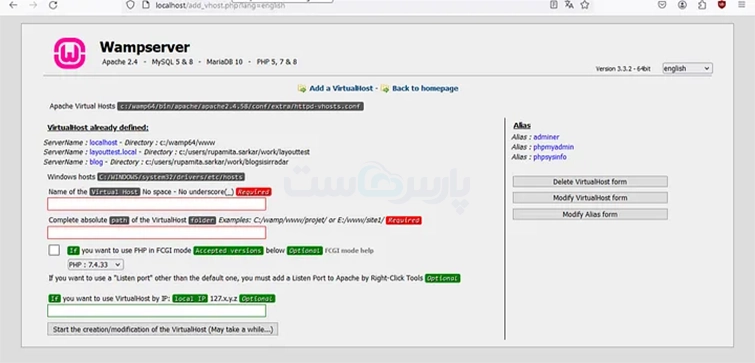Open the extensions puzzle icon

702,5
